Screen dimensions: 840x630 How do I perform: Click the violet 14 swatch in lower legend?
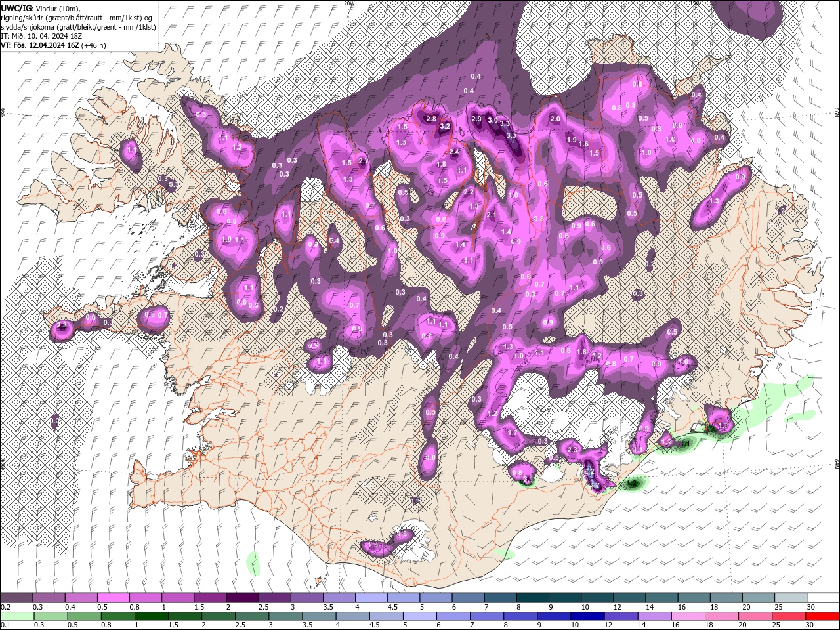tap(654, 616)
